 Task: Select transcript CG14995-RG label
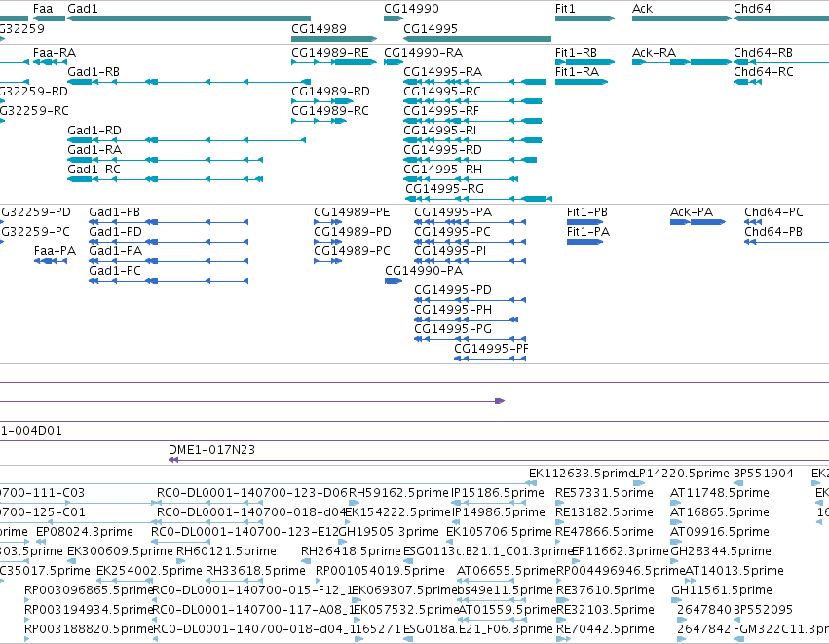pyautogui.click(x=444, y=189)
